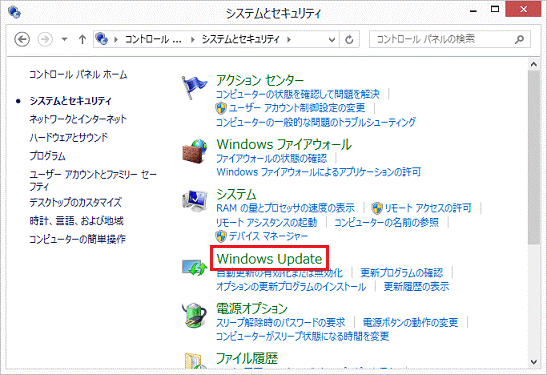Open ハードウェアとサウンド category
Image resolution: width=547 pixels, height=375 pixels.
[69, 137]
